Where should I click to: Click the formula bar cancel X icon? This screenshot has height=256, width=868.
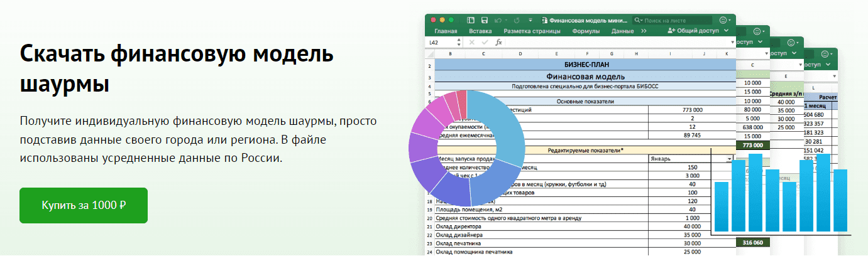[x=471, y=42]
